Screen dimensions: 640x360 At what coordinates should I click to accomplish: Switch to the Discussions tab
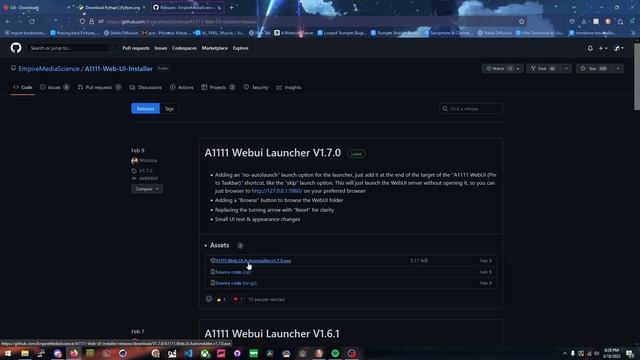click(146, 87)
